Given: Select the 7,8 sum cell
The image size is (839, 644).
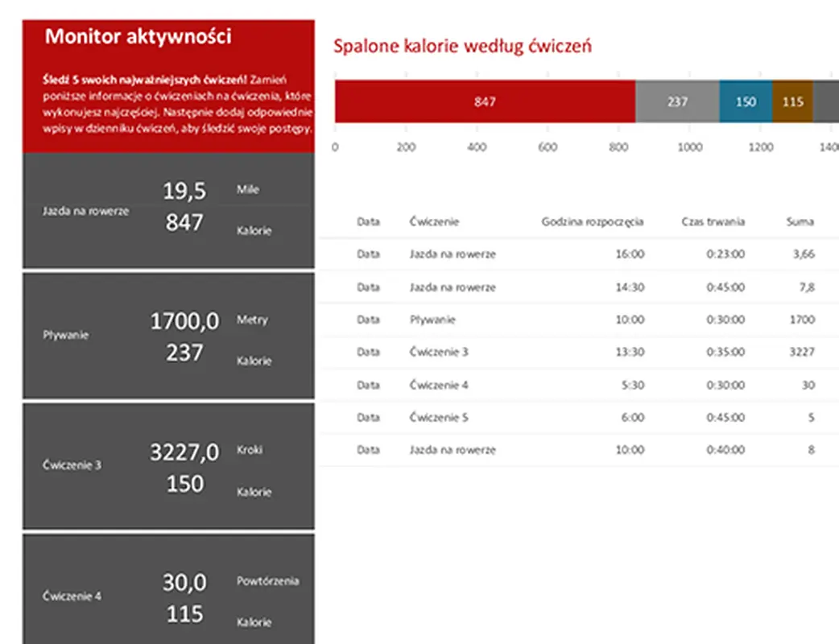Looking at the screenshot, I should (x=807, y=287).
